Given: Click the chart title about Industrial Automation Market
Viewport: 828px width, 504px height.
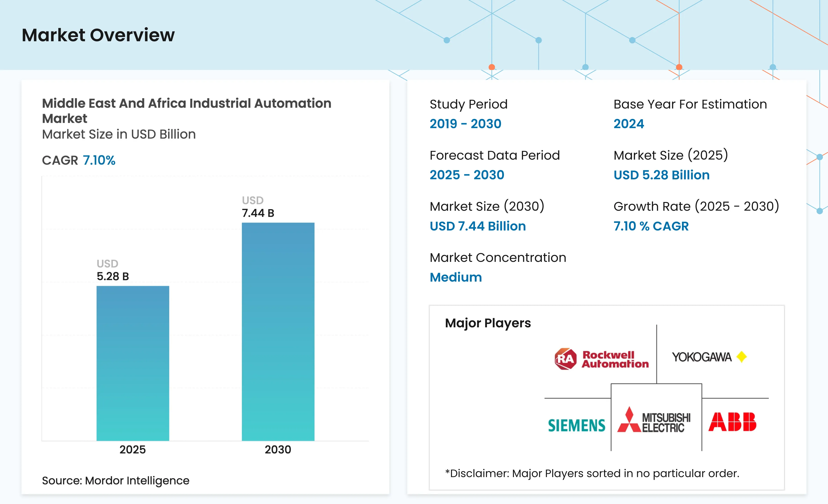Looking at the screenshot, I should [x=187, y=111].
